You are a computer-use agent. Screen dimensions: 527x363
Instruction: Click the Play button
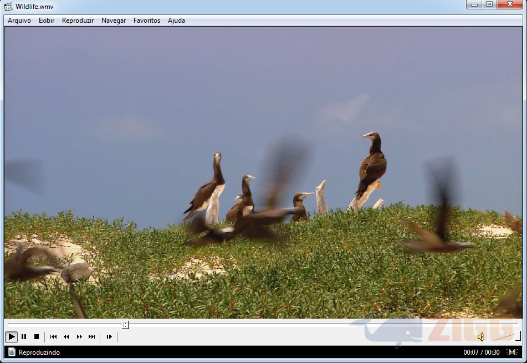click(11, 336)
